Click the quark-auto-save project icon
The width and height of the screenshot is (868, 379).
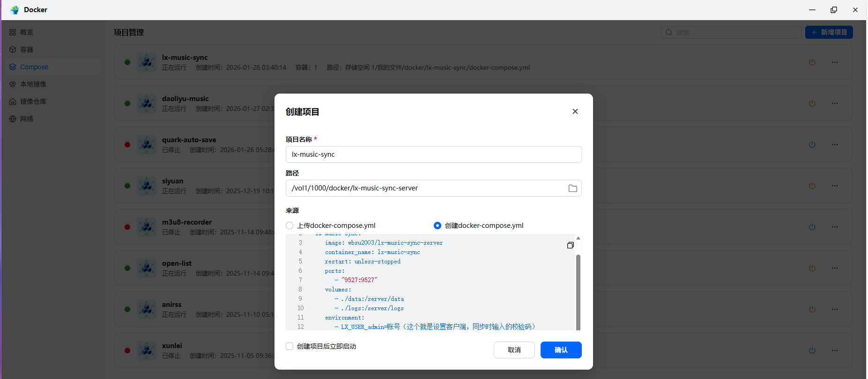click(x=147, y=145)
